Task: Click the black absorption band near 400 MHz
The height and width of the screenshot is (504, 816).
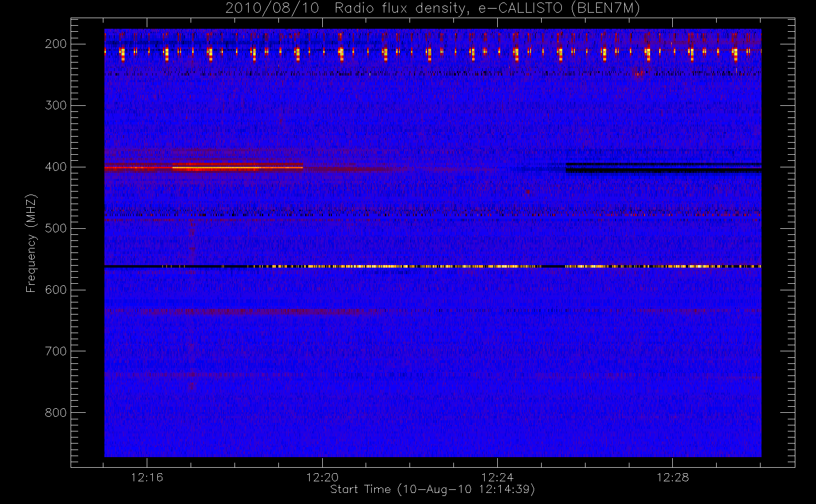Action: point(663,168)
